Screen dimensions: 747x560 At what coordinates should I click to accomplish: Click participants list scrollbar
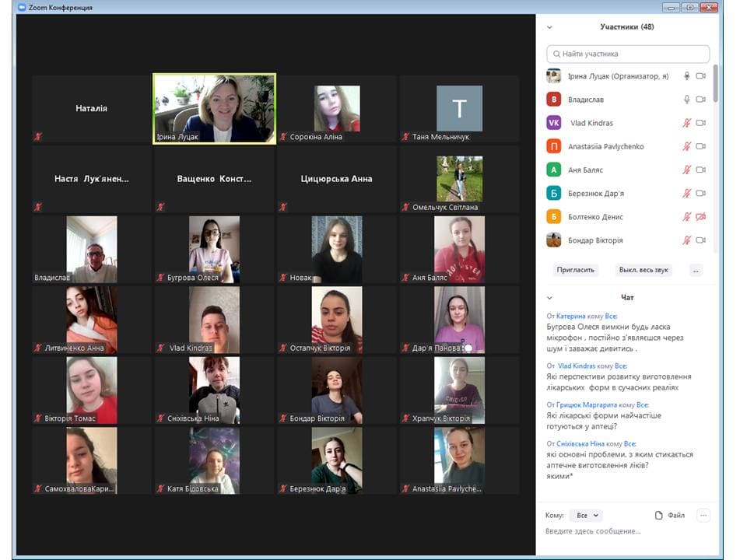tap(715, 83)
